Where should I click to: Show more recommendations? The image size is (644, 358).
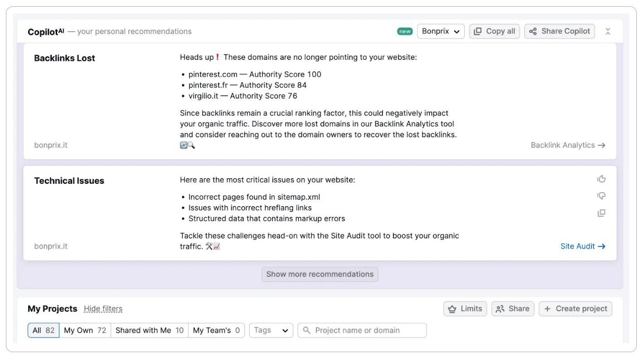click(x=320, y=274)
